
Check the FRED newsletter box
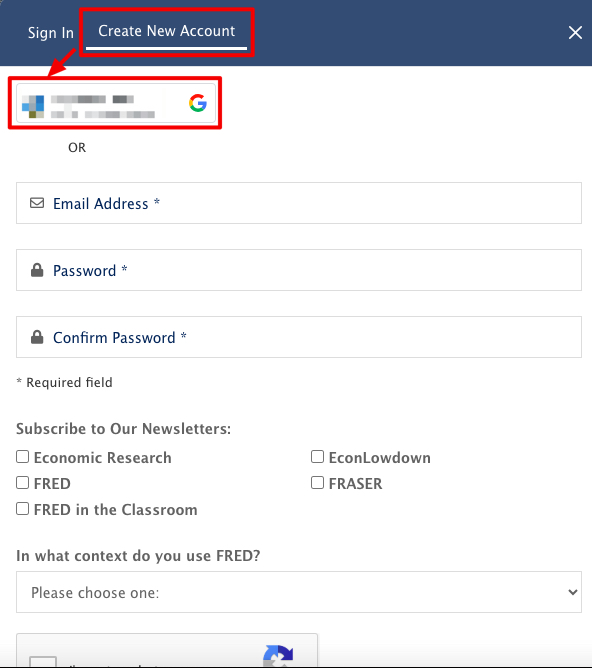(x=23, y=483)
